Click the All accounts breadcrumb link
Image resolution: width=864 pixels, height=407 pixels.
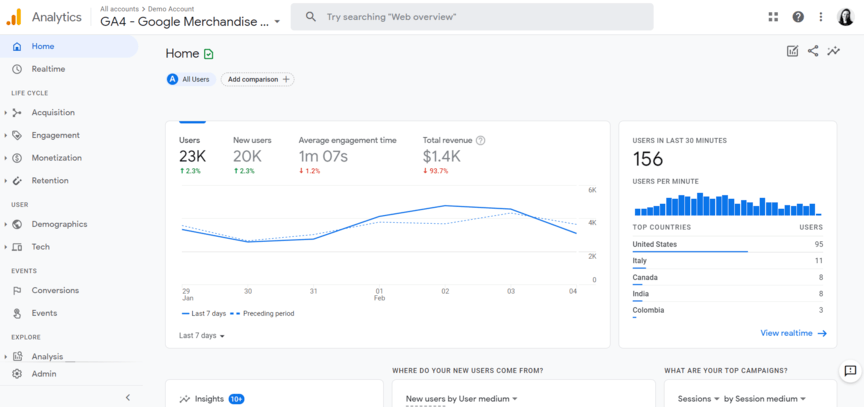120,9
